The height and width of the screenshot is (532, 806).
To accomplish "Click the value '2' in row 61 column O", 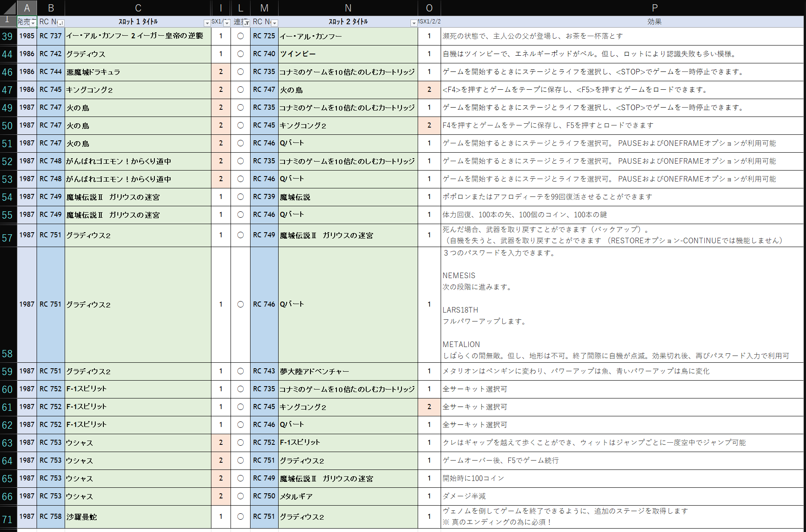I will click(429, 407).
